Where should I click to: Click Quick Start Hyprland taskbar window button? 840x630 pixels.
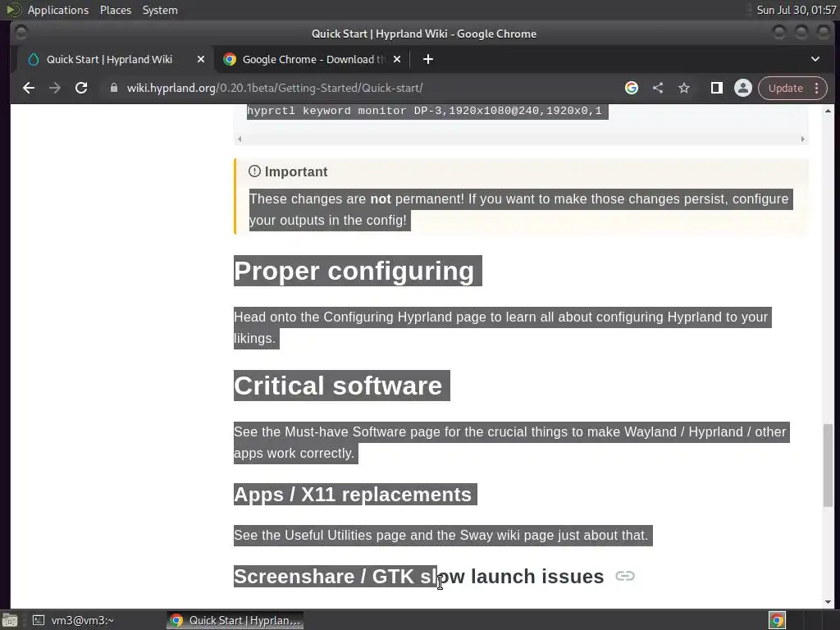pyautogui.click(x=235, y=620)
